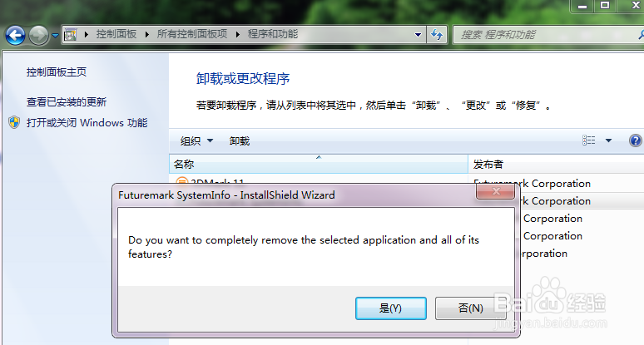Open the 组织 menu dropdown

(x=196, y=141)
